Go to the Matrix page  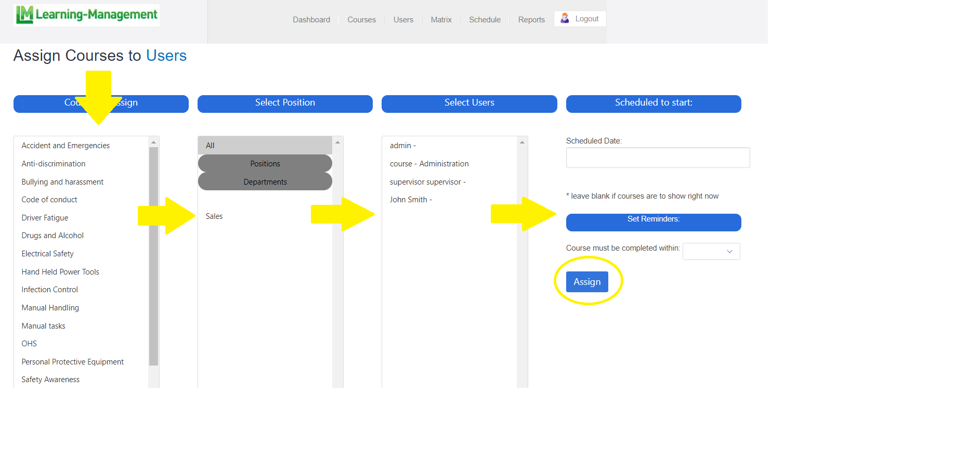[x=441, y=20]
